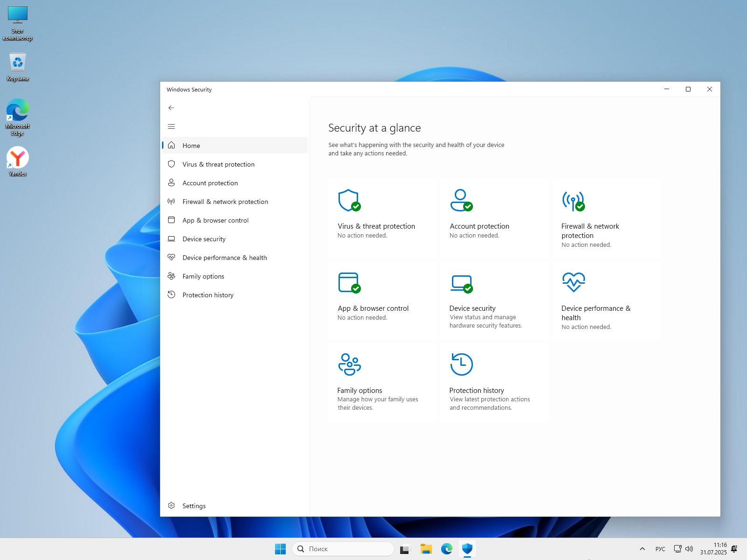The height and width of the screenshot is (560, 747).
Task: Click the sidebar person icon for Account protection
Action: click(171, 182)
